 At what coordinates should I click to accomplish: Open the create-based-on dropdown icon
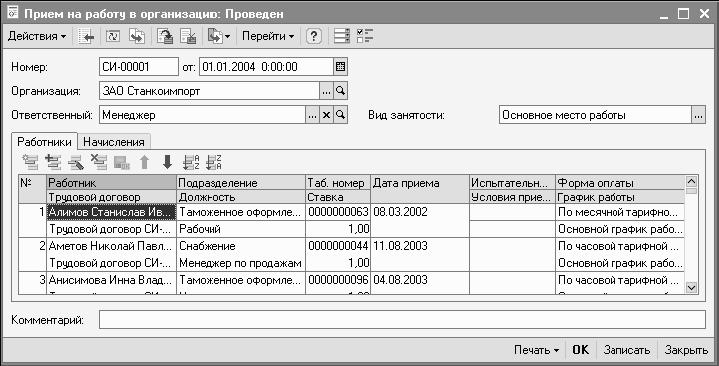pyautogui.click(x=219, y=36)
